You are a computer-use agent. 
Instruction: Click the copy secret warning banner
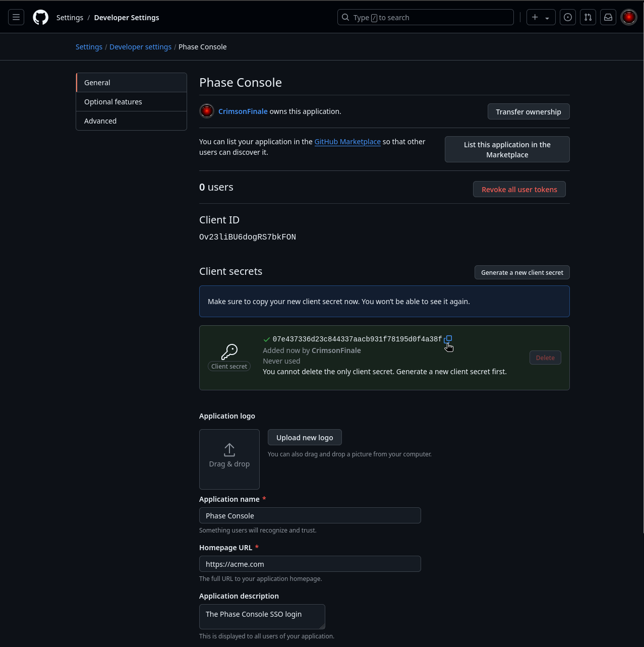[384, 302]
